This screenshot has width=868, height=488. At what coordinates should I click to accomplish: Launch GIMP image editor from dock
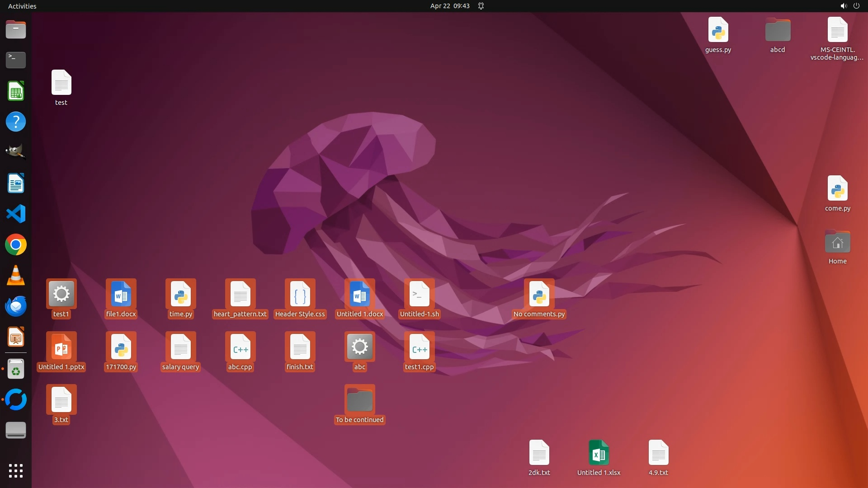16,152
